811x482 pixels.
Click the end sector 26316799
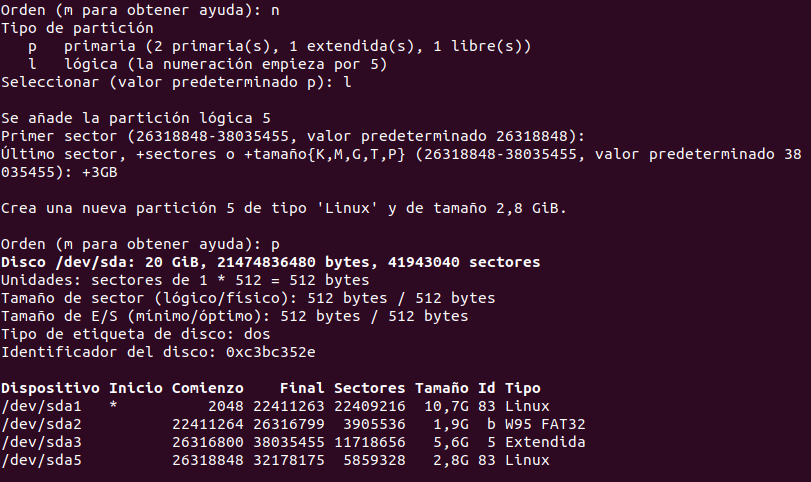pos(289,424)
